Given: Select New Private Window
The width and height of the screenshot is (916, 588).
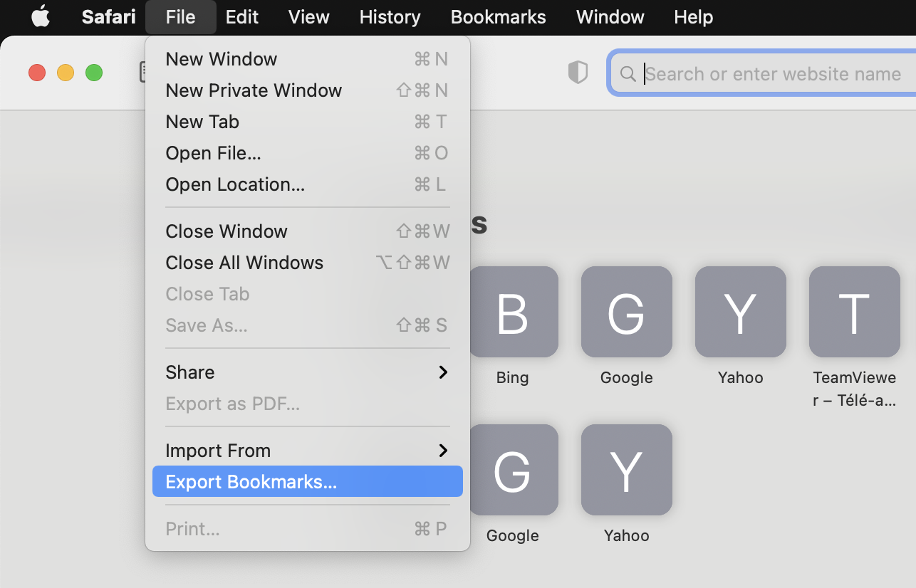Looking at the screenshot, I should [308, 90].
